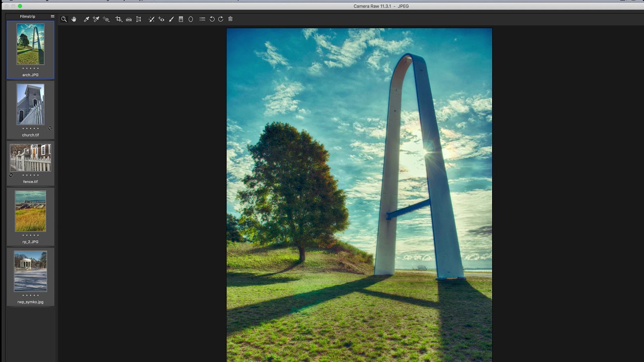Click the rating dots under arch.JPG

pyautogui.click(x=30, y=68)
